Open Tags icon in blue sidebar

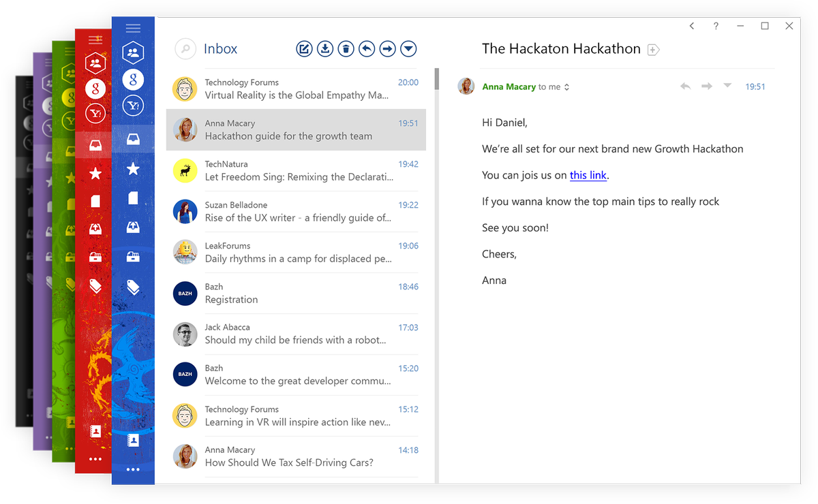133,287
